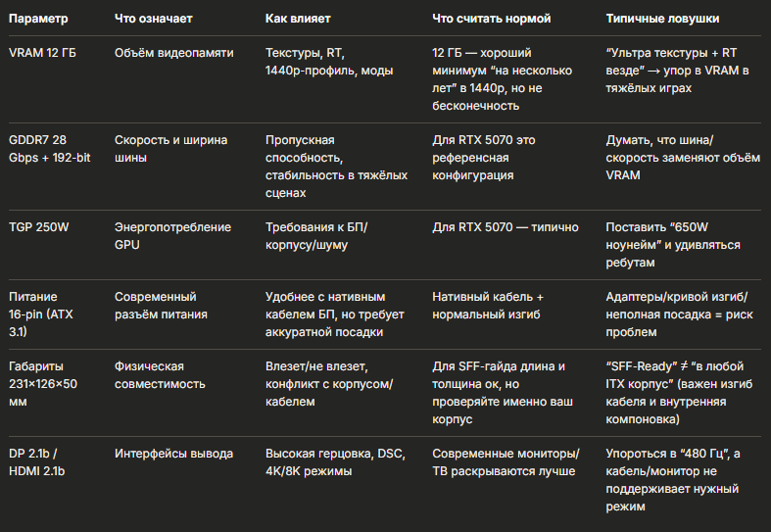Click the "Типичные ловушки" column header
Image resolution: width=771 pixels, height=532 pixels.
pyautogui.click(x=662, y=19)
